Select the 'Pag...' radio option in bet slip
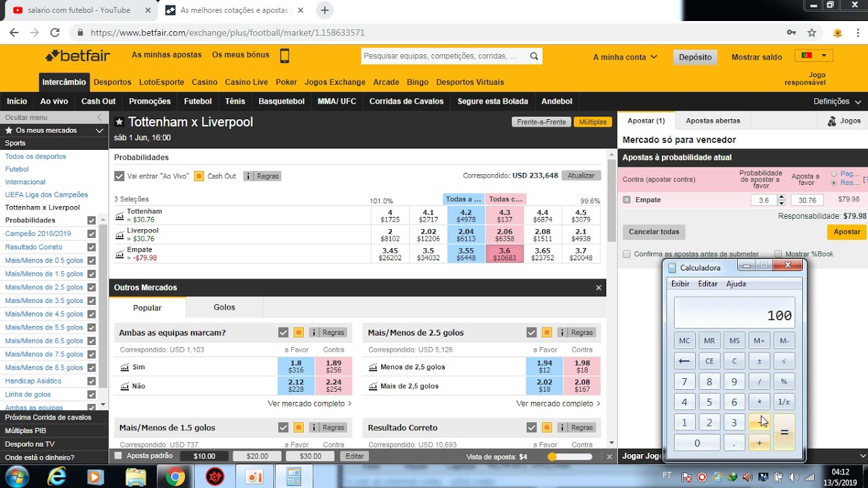 click(834, 174)
